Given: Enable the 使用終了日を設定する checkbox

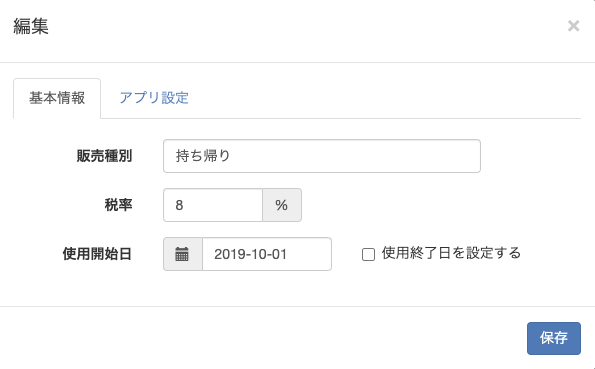Looking at the screenshot, I should tap(368, 254).
